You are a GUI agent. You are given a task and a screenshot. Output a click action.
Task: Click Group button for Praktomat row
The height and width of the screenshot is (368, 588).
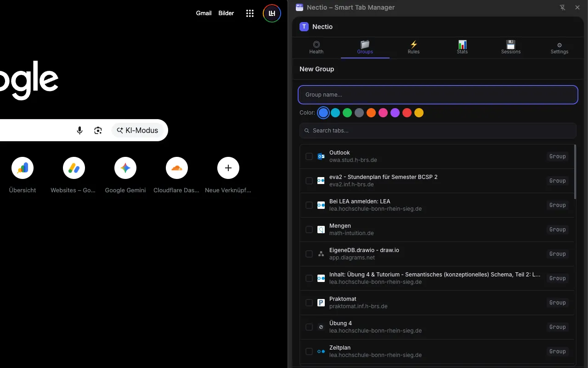pyautogui.click(x=558, y=303)
